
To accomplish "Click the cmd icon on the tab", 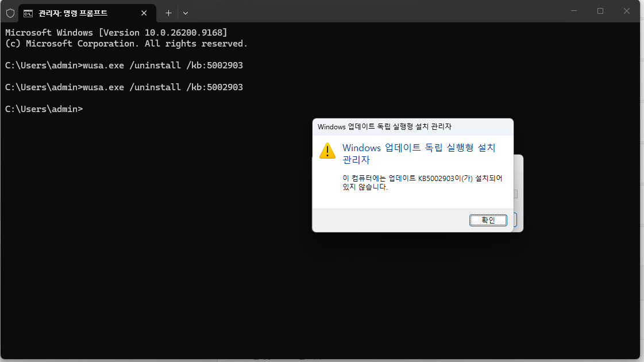I will point(28,14).
